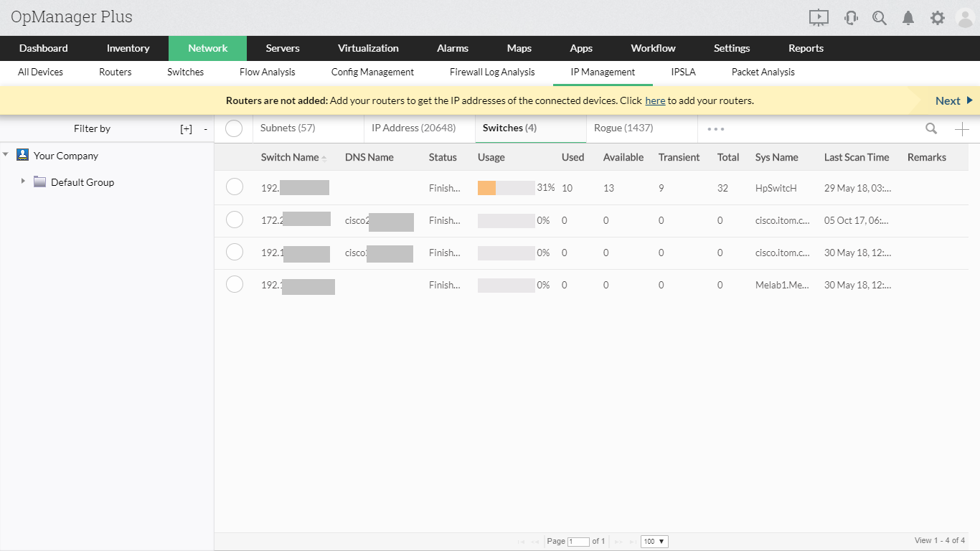Go to the first page of results
980x551 pixels.
click(521, 542)
